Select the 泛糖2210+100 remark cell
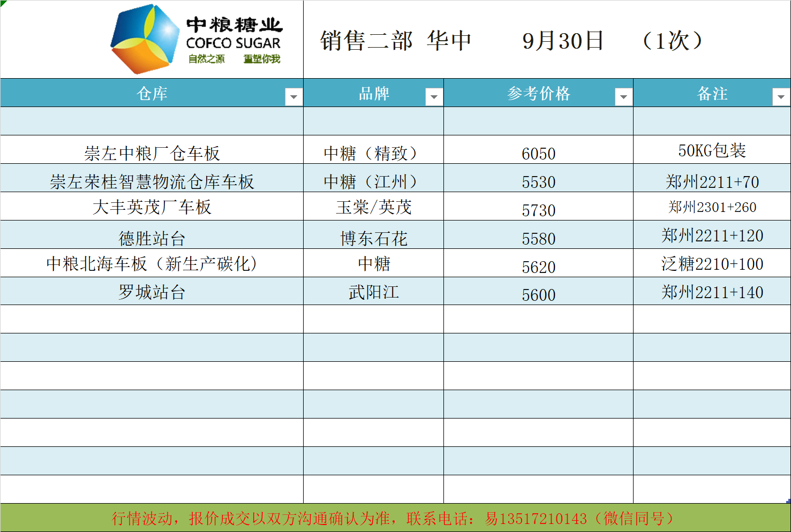 712,263
